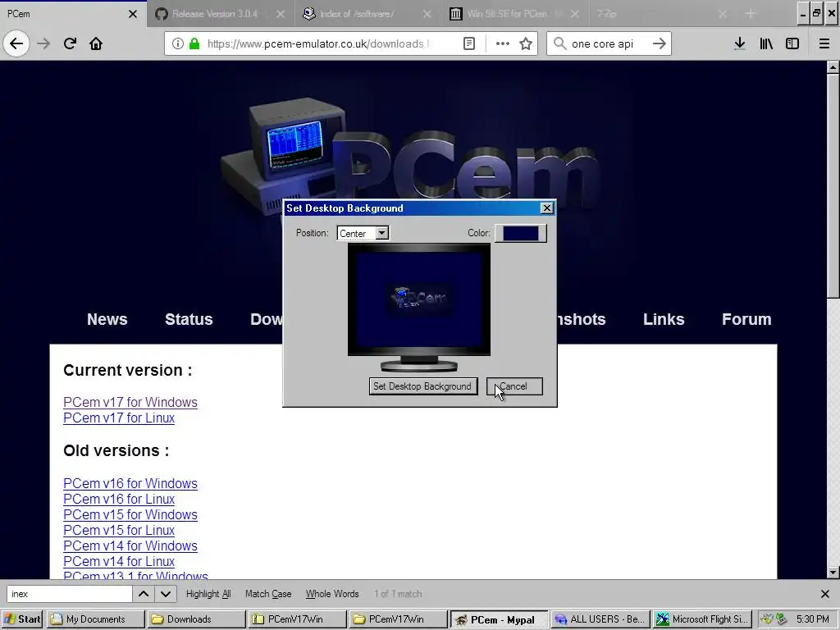Open the News menu on the PCem site
Image resolution: width=840 pixels, height=630 pixels.
click(107, 319)
